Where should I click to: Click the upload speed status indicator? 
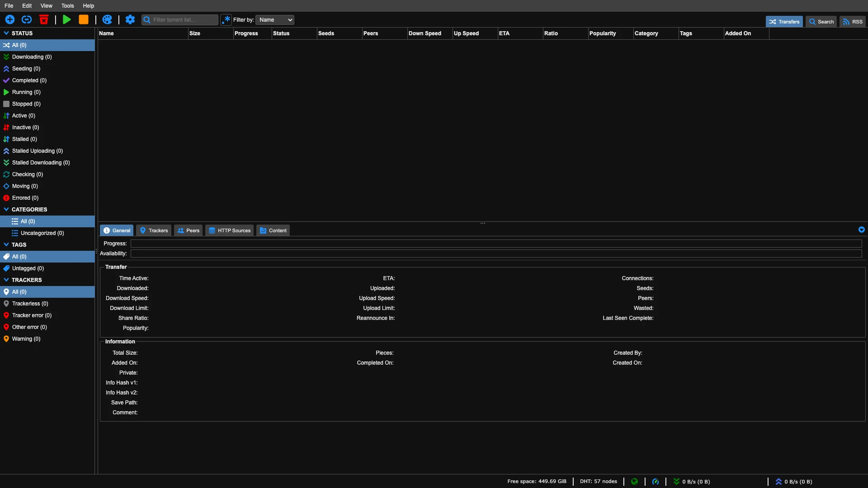pyautogui.click(x=794, y=482)
